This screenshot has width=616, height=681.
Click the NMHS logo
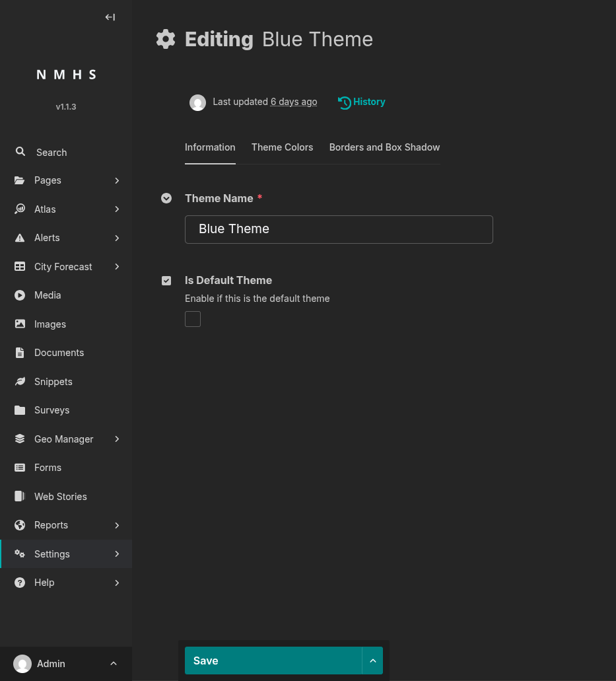click(66, 75)
